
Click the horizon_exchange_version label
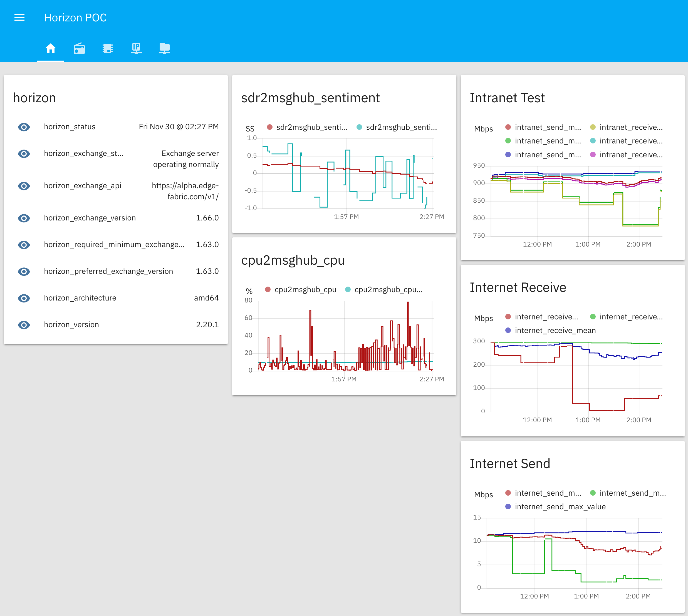coord(90,218)
